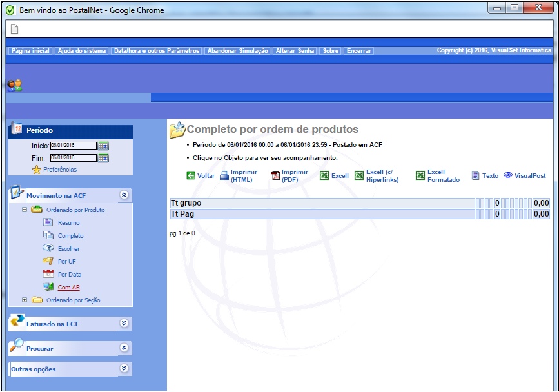
Task: Open the Com AR report link
Action: pos(68,288)
